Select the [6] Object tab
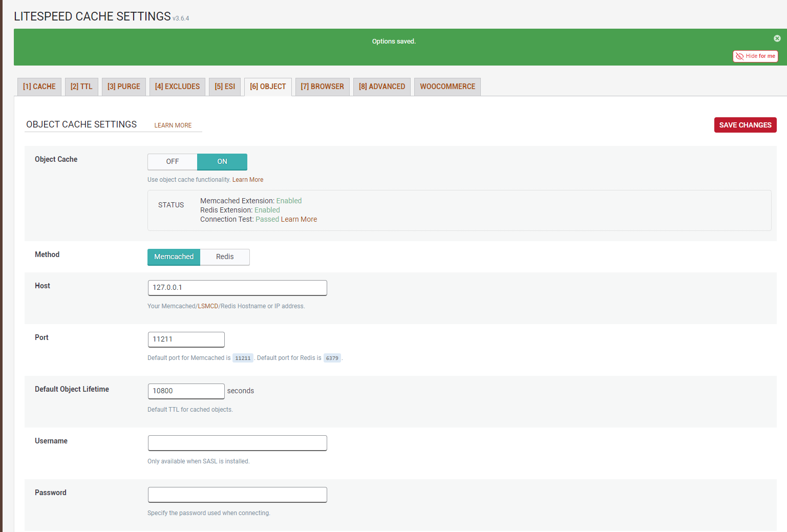Viewport: 787px width, 532px height. pos(268,87)
